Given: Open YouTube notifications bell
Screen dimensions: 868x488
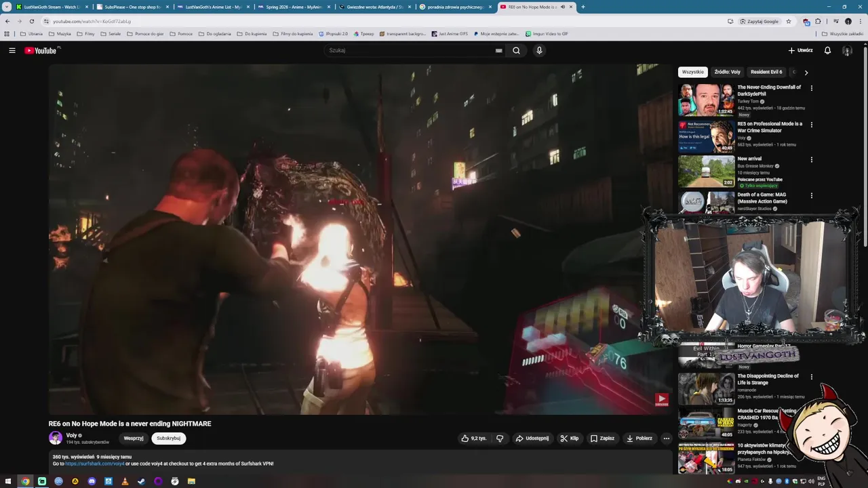Looking at the screenshot, I should (827, 50).
